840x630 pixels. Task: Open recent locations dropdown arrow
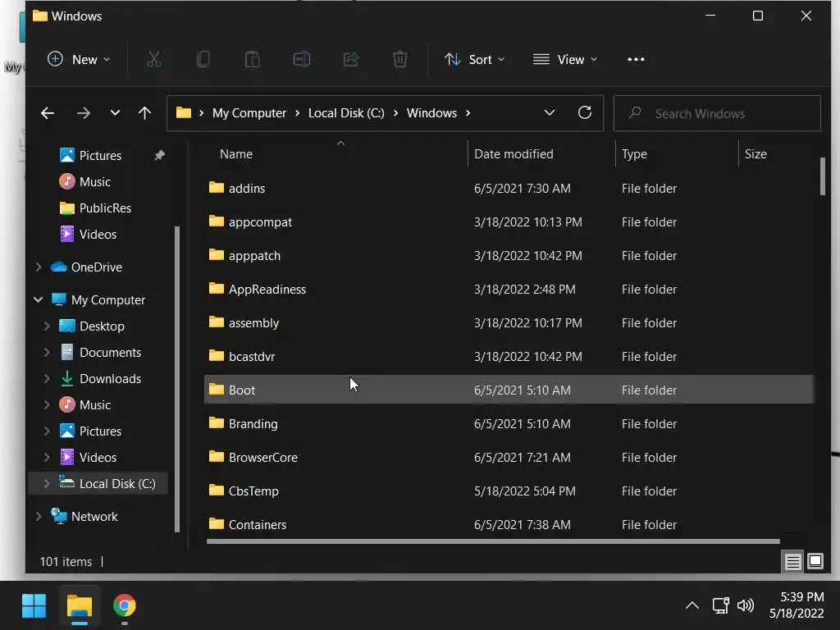coord(115,113)
